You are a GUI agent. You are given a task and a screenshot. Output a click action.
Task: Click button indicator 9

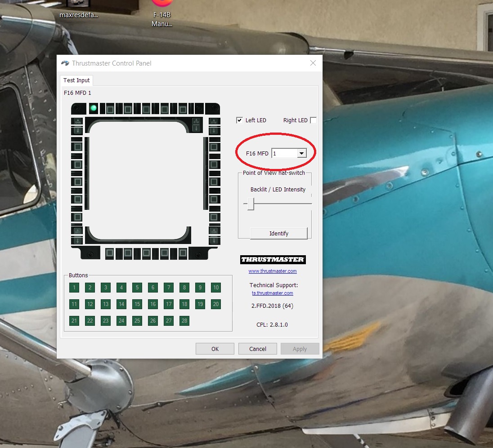pos(200,287)
